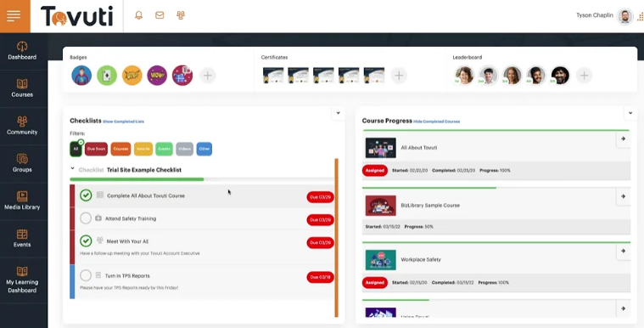Click the plus button after the leaderboard
Screen dimensions: 644x328
pos(584,76)
